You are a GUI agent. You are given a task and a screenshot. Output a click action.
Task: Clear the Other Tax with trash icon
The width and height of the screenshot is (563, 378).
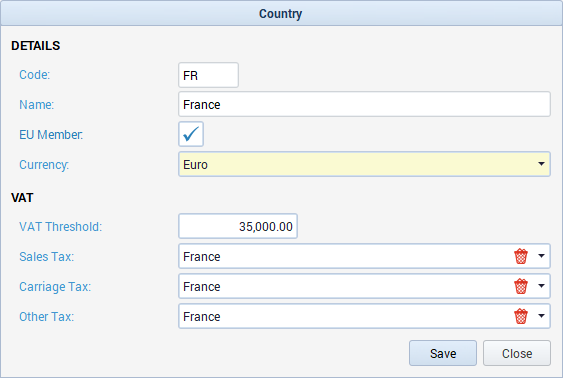(521, 316)
